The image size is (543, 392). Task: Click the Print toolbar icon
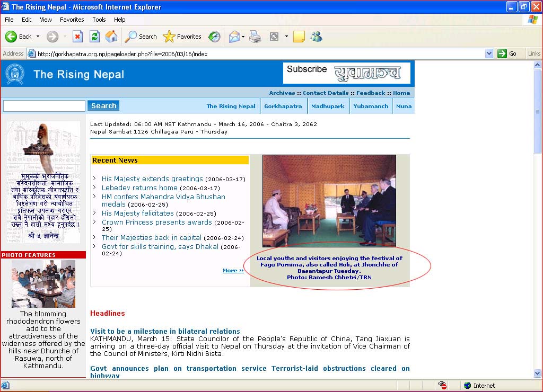(255, 37)
